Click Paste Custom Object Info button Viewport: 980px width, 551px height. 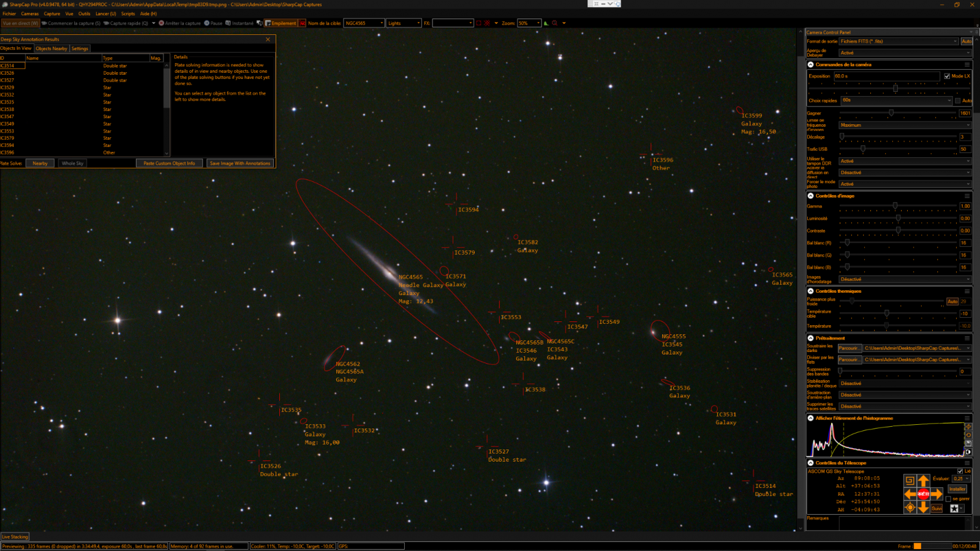click(x=169, y=163)
